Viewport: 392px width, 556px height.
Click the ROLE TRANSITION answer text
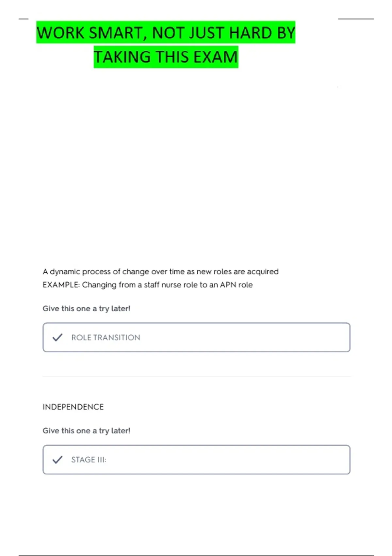point(106,338)
